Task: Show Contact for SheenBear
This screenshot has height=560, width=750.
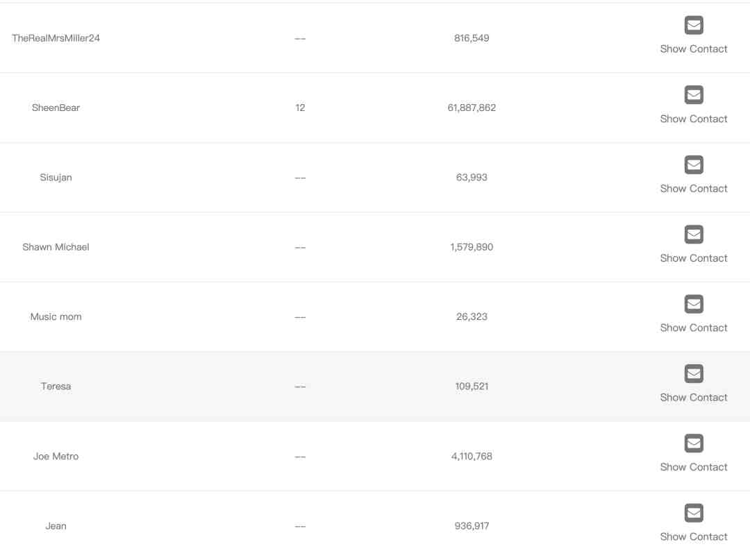Action: 694,119
